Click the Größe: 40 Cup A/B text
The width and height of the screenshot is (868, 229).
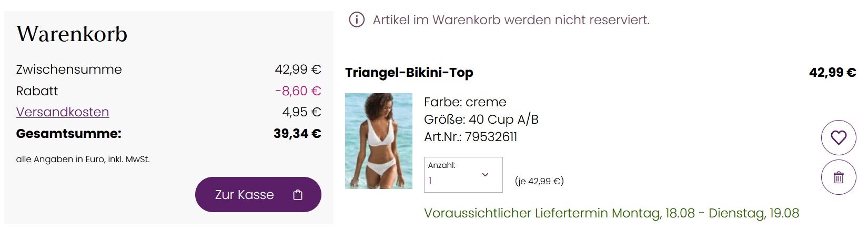tap(481, 120)
